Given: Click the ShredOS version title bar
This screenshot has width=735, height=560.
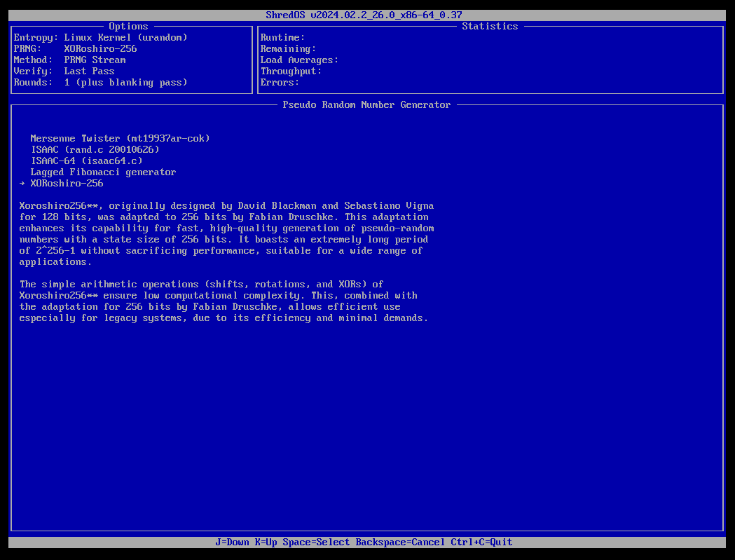Looking at the screenshot, I should click(x=367, y=14).
